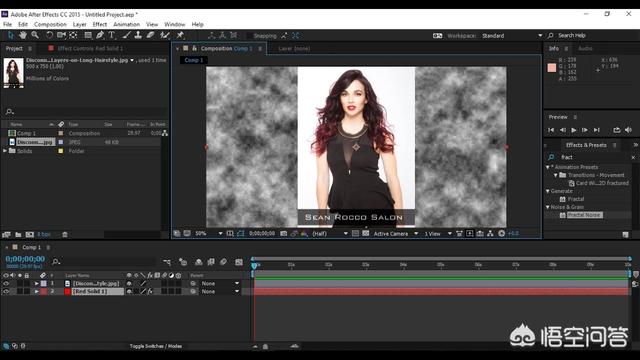Open the (Half) resolution dropdown
640x360 pixels.
[330, 233]
